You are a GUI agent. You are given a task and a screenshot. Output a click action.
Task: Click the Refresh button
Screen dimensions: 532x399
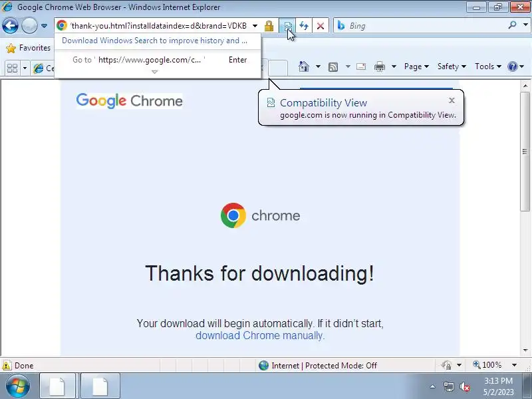pos(304,26)
